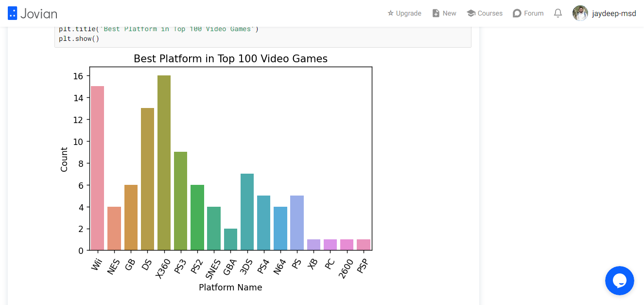Click the PS4 bar in chart

[263, 223]
